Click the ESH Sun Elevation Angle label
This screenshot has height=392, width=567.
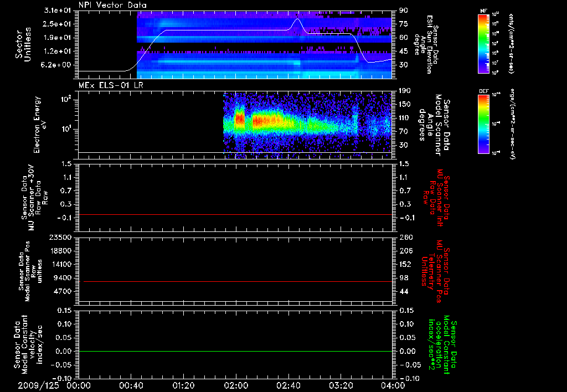coord(427,44)
